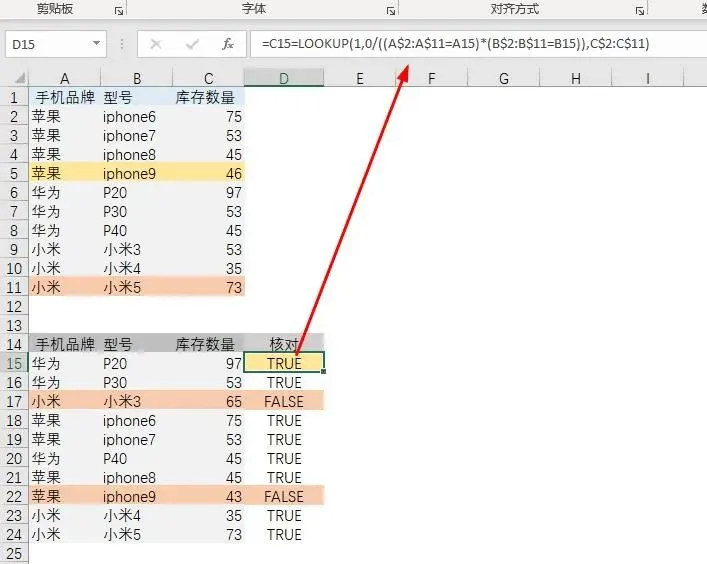Select all cells via corner triangle
The height and width of the screenshot is (564, 707).
point(19,78)
